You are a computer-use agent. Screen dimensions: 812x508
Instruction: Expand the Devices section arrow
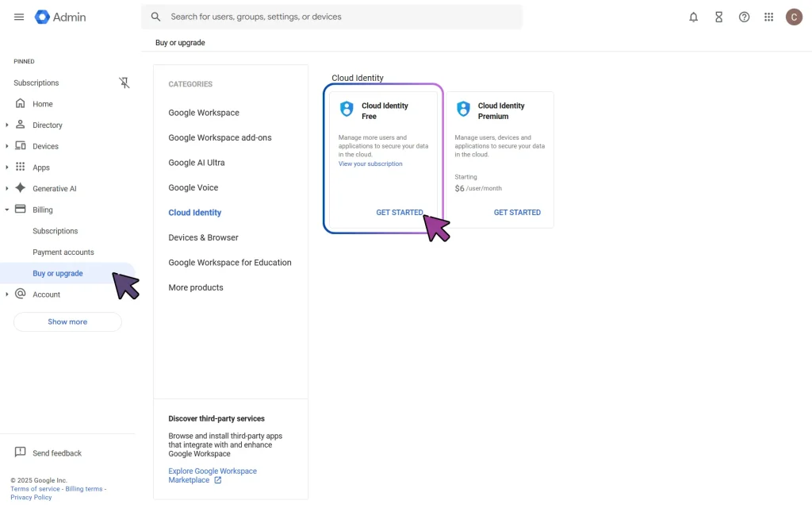(x=6, y=146)
